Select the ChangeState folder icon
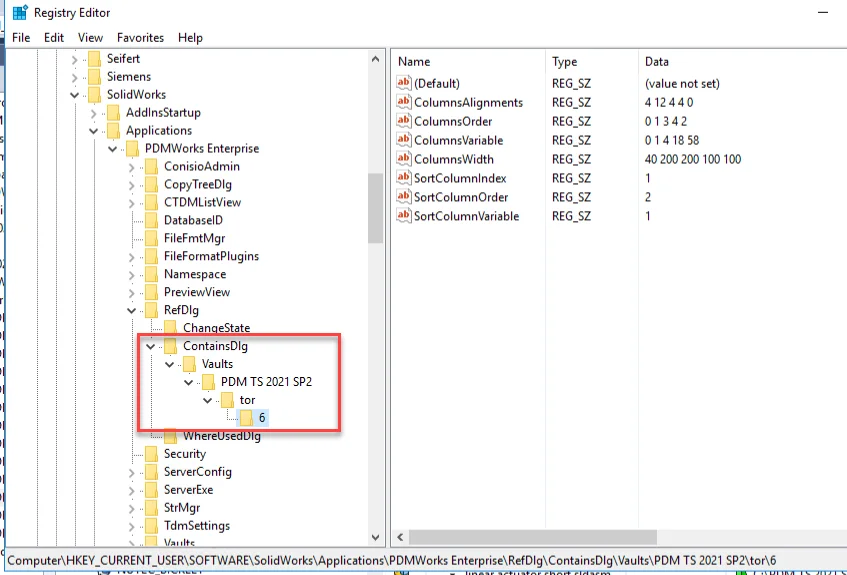 tap(171, 327)
